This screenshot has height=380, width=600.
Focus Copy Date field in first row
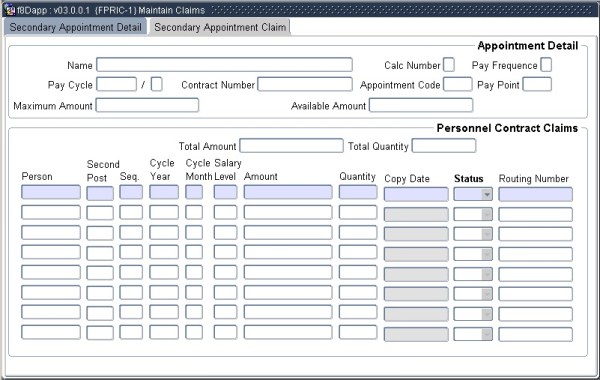pos(416,194)
